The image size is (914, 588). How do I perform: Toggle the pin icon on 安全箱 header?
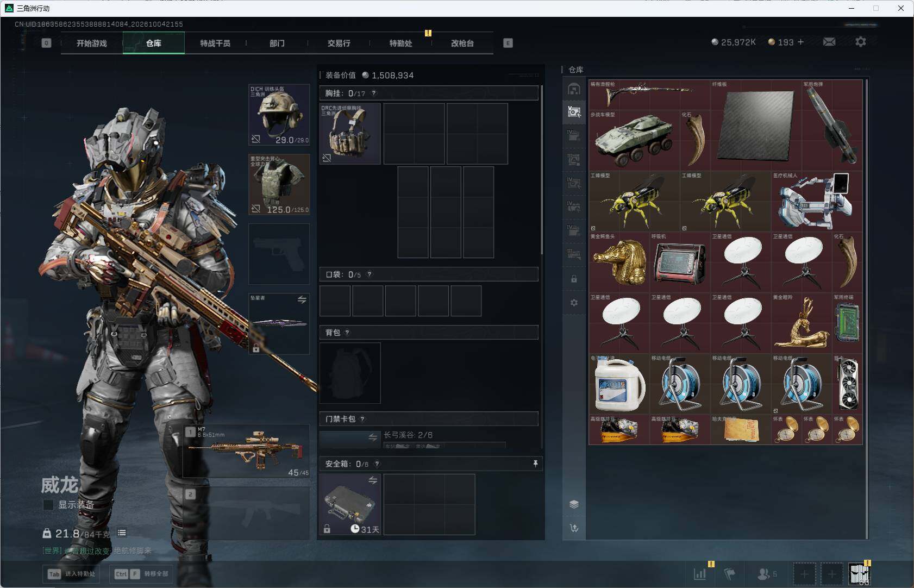535,464
